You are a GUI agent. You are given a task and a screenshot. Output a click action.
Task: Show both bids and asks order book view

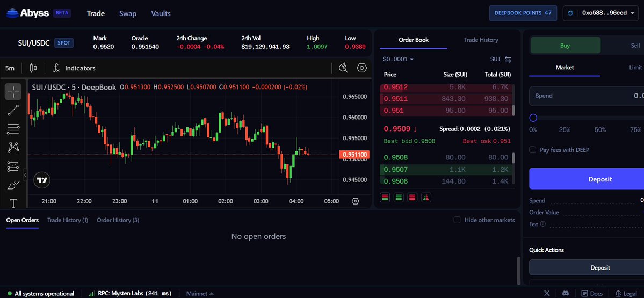pyautogui.click(x=385, y=198)
